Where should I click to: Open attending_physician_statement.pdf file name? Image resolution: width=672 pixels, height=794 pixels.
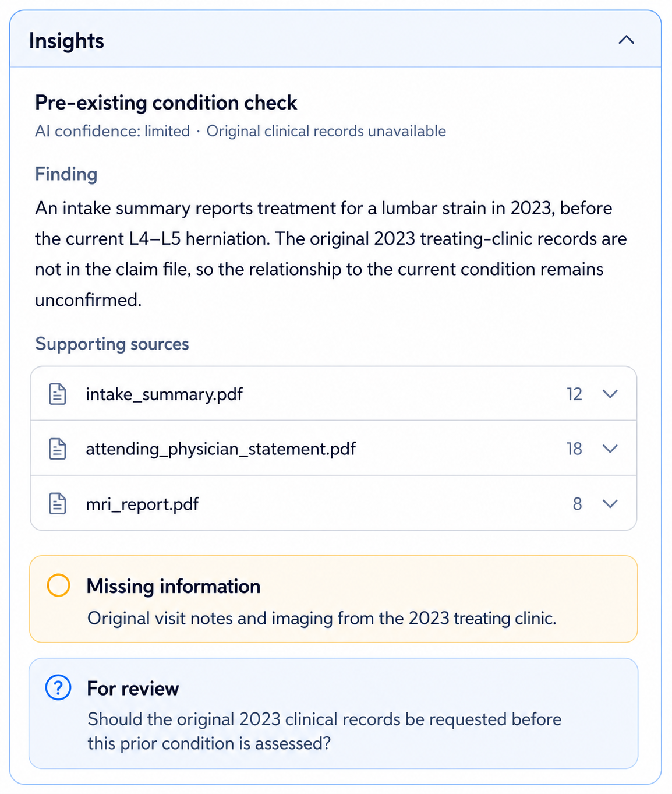pyautogui.click(x=221, y=449)
